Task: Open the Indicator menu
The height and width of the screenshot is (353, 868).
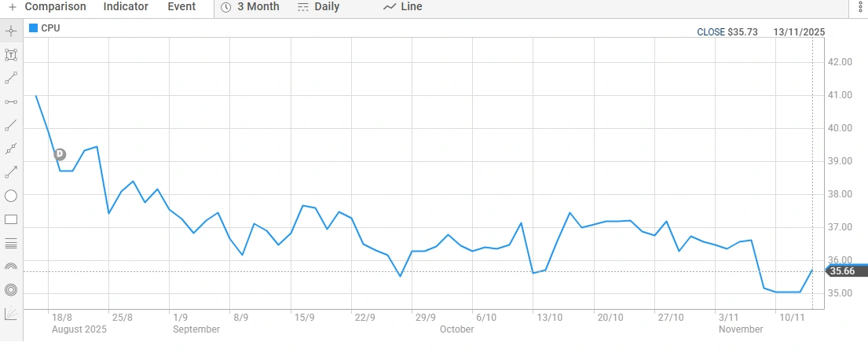Action: tap(126, 7)
